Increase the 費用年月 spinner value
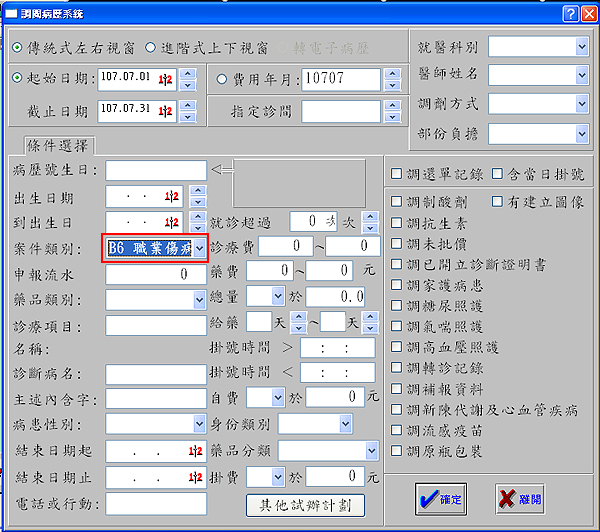The height and width of the screenshot is (532, 600). point(390,74)
